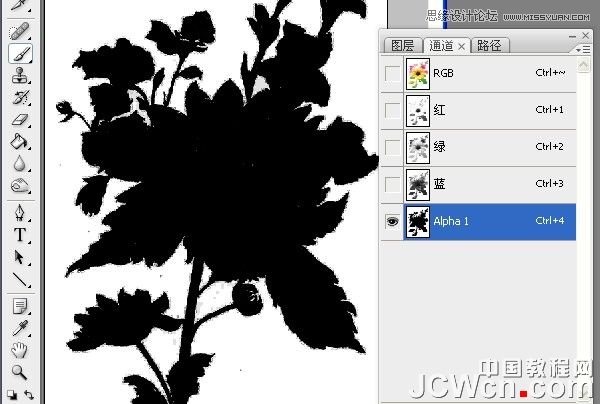Switch to the 图层 tab
The width and height of the screenshot is (600, 404).
click(x=403, y=46)
